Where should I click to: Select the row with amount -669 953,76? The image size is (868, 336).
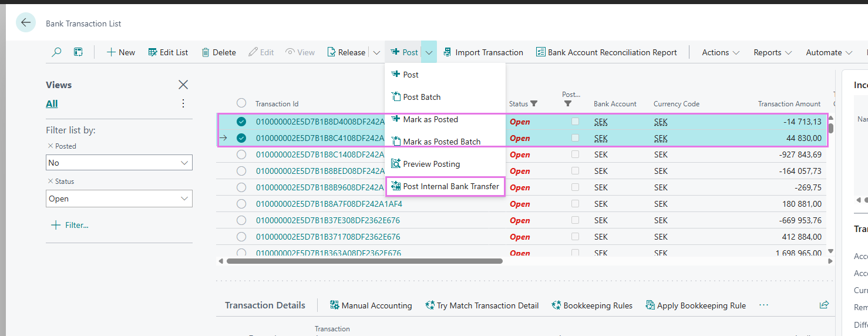coord(241,220)
